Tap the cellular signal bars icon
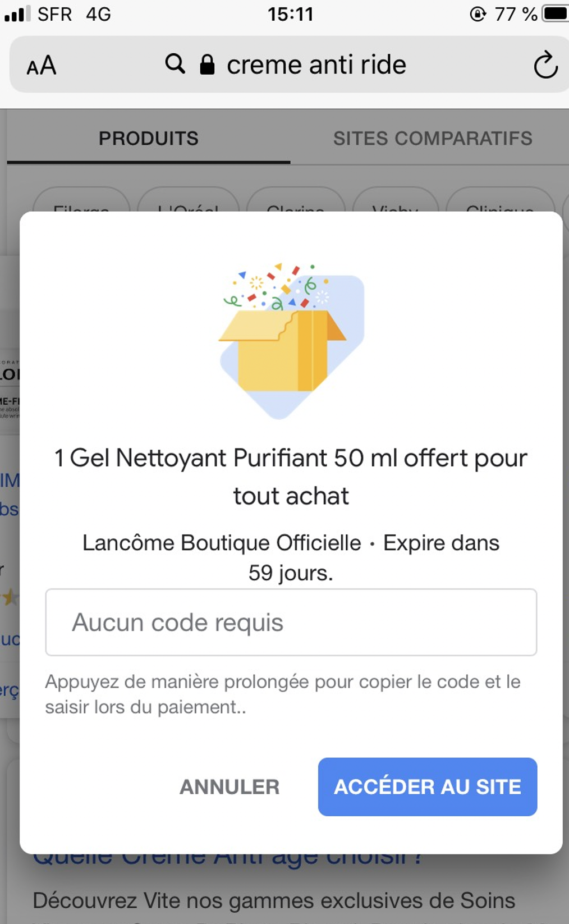Screen dimensions: 569x924 (17, 14)
